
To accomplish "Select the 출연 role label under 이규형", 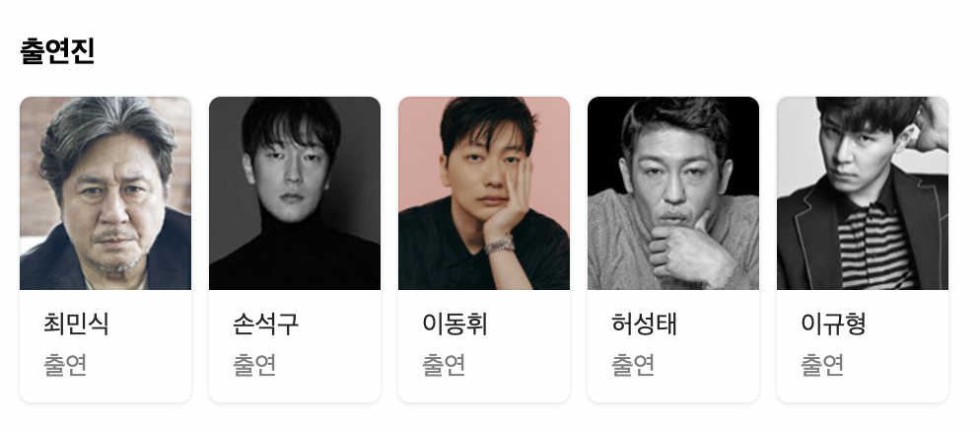I will pyautogui.click(x=822, y=365).
